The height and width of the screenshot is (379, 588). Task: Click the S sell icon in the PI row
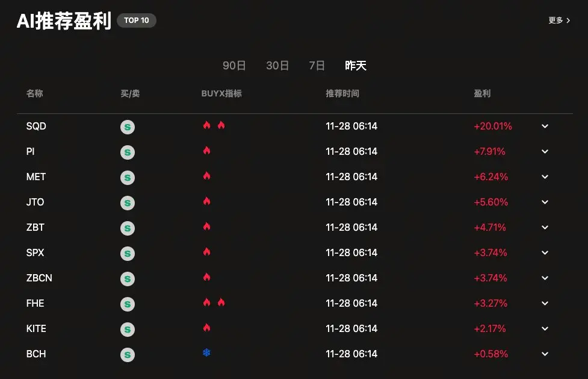point(127,152)
